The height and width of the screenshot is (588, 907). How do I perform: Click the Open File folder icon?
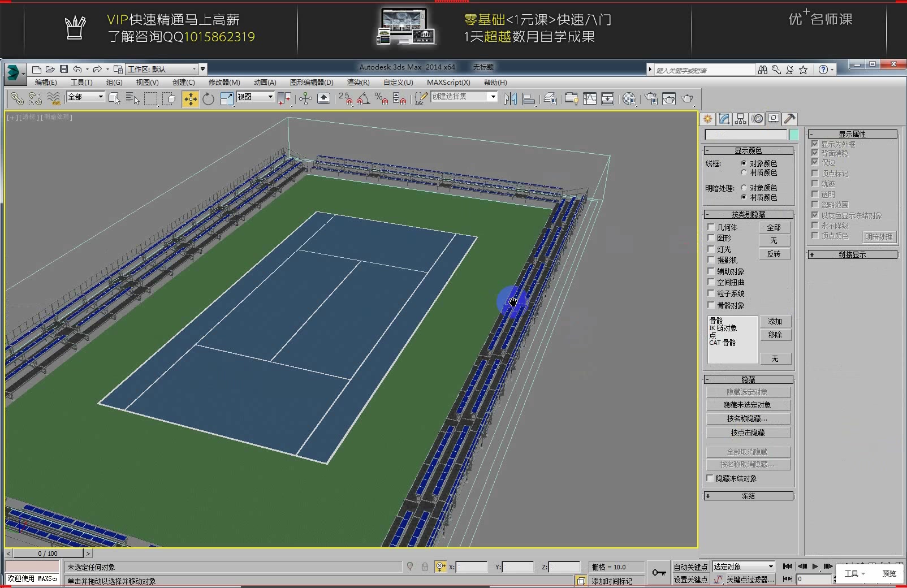click(50, 69)
